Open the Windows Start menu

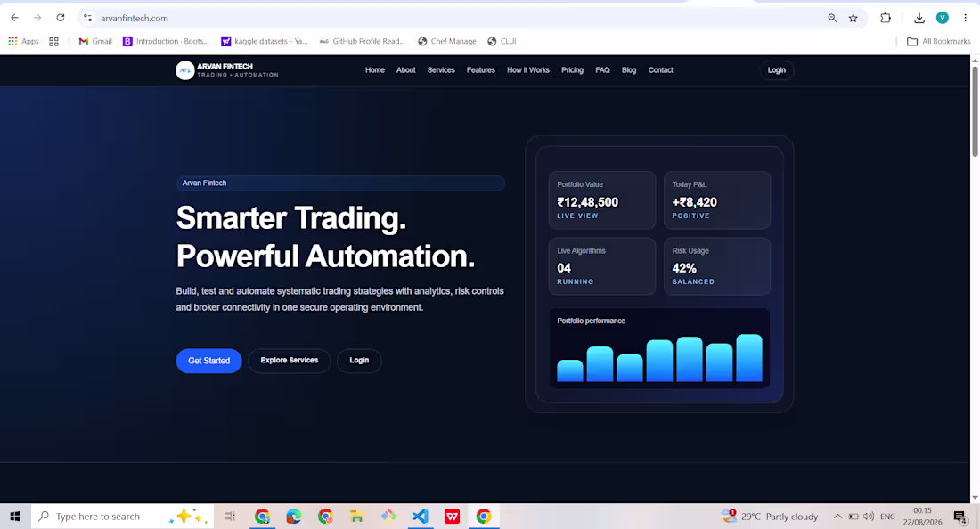click(15, 517)
